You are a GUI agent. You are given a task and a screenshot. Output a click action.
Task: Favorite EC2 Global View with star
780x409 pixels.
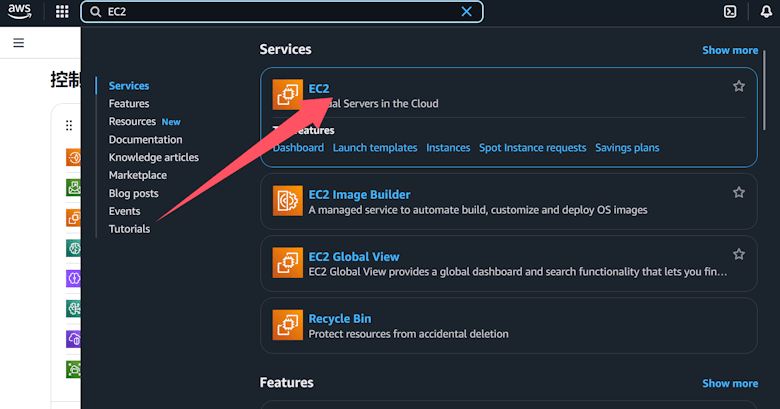739,254
